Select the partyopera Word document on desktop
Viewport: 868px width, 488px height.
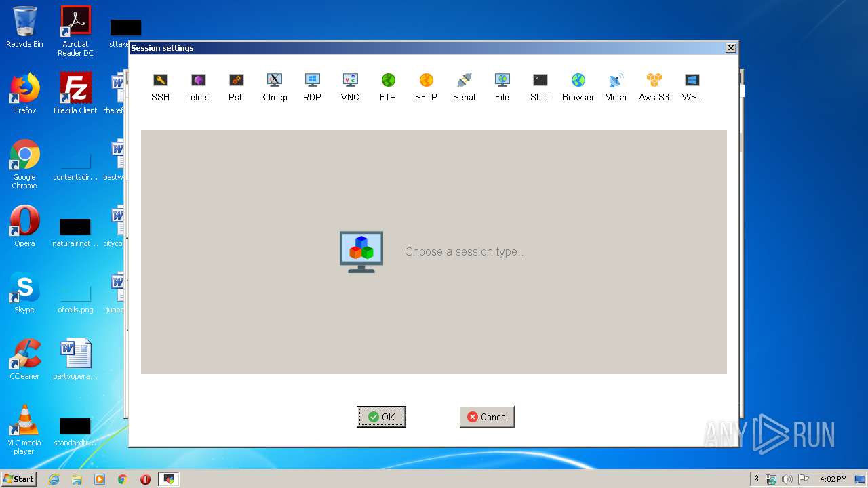75,359
